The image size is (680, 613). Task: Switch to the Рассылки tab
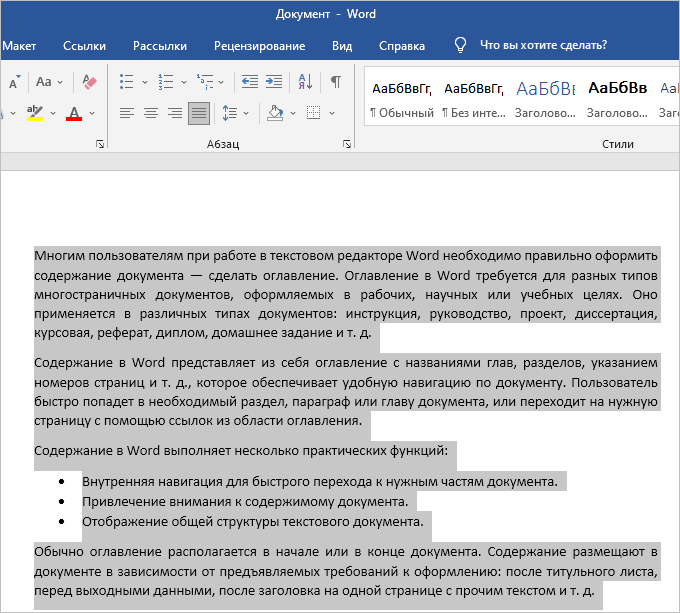(x=160, y=46)
